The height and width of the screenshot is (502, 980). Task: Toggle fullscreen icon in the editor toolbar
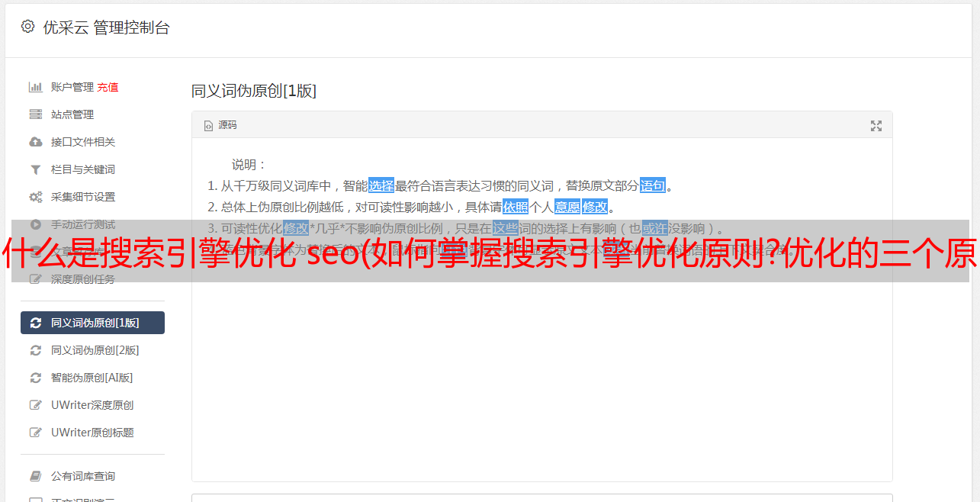[x=876, y=126]
